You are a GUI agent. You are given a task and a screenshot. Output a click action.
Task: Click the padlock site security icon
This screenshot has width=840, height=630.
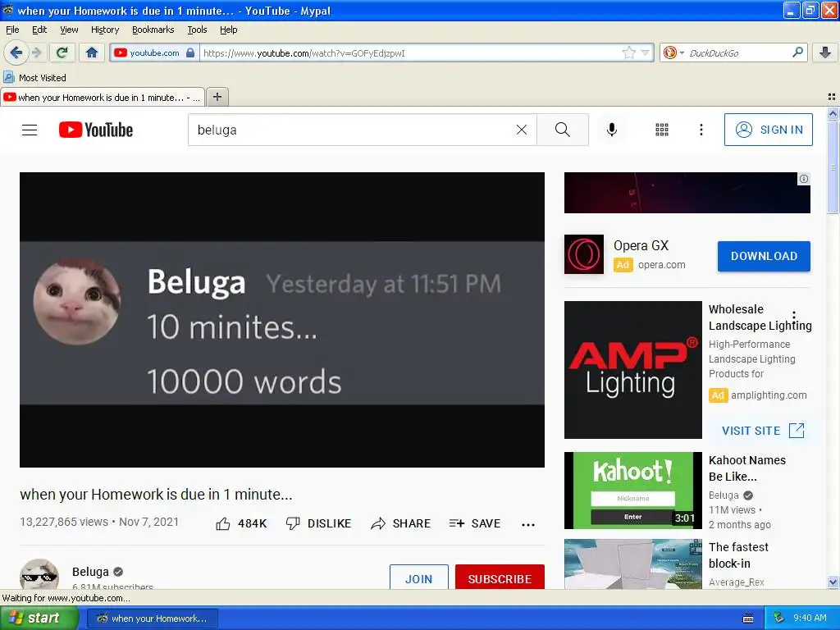click(190, 52)
